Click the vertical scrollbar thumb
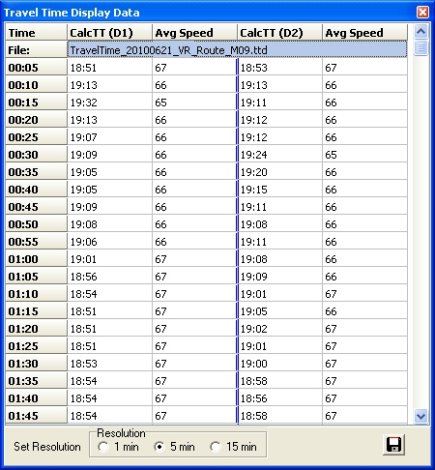Image resolution: width=435 pixels, height=470 pixels. pyautogui.click(x=421, y=48)
